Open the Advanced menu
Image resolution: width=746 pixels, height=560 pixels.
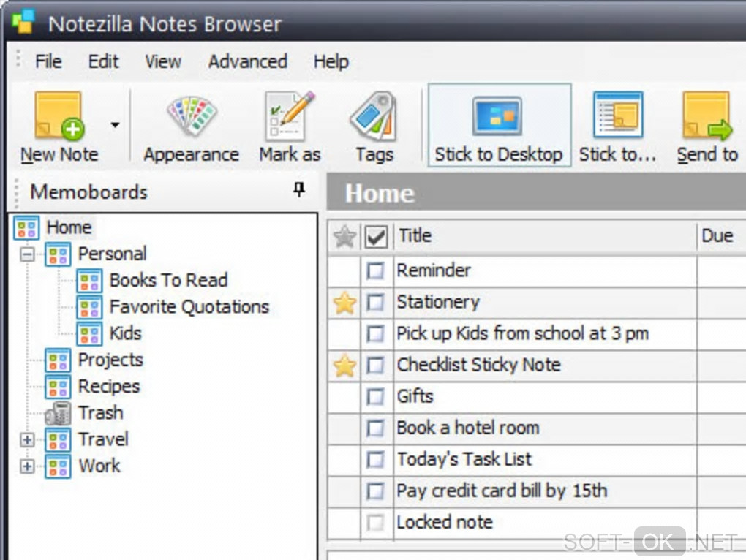(248, 61)
